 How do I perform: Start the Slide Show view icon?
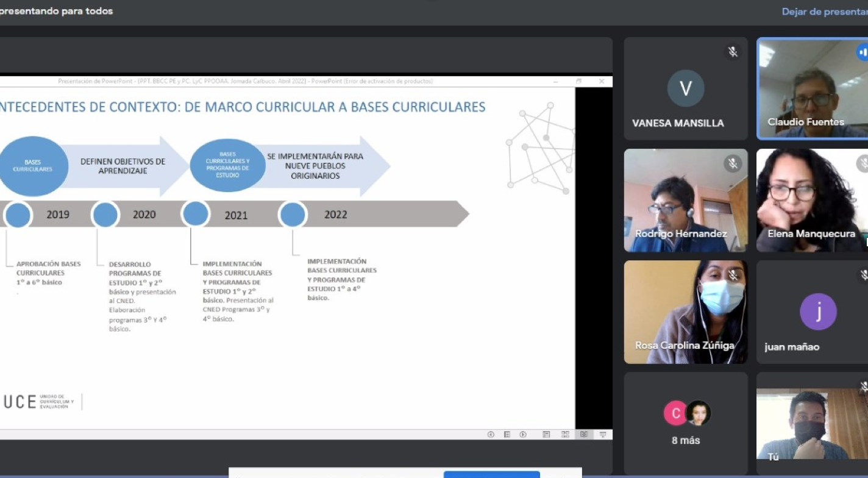(603, 434)
